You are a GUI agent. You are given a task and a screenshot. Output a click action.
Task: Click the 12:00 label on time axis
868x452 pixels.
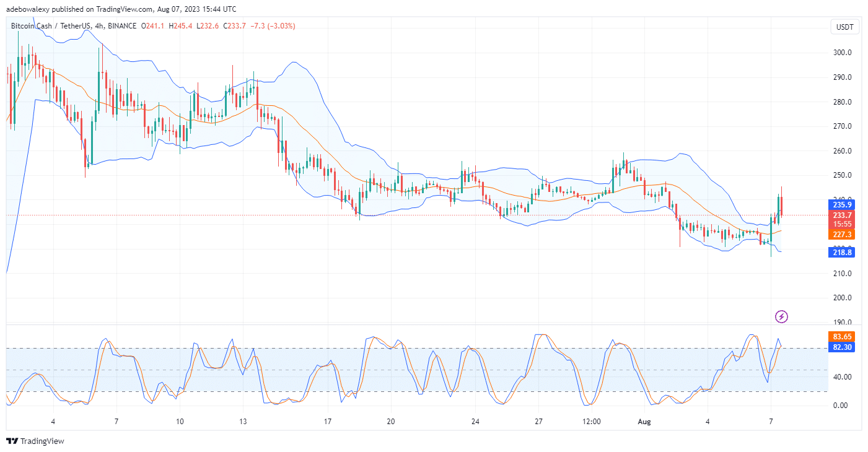coord(592,421)
